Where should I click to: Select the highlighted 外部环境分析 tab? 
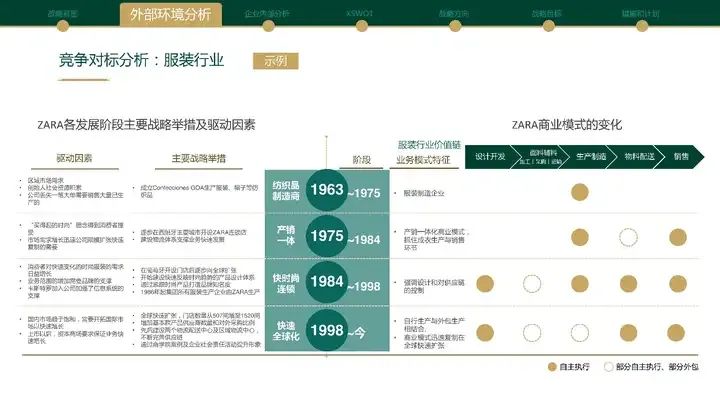point(171,14)
